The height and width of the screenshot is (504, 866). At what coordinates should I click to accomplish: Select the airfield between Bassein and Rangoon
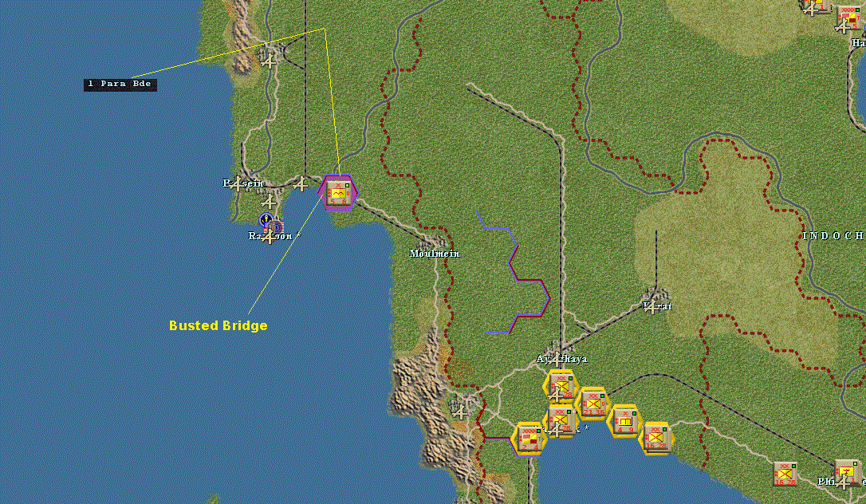269,202
